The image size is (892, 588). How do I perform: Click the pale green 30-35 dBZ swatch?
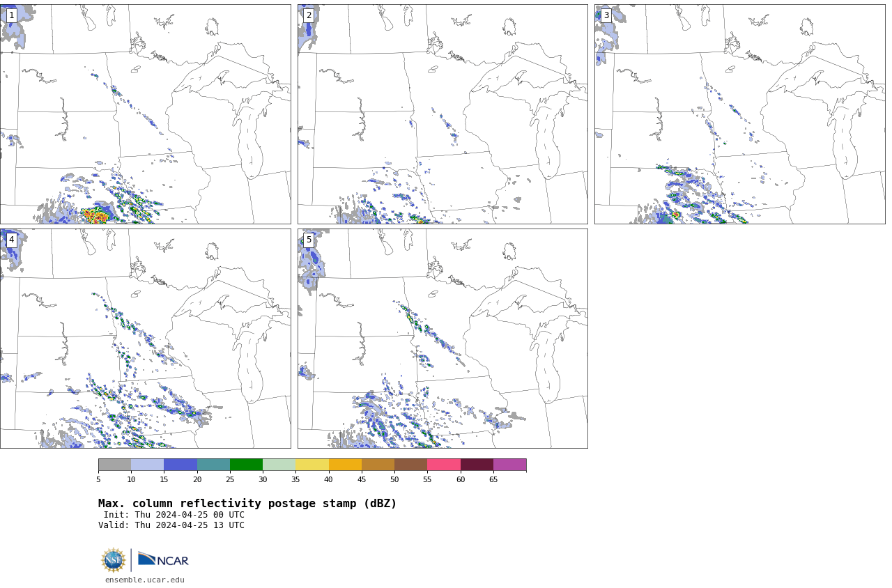tap(279, 465)
